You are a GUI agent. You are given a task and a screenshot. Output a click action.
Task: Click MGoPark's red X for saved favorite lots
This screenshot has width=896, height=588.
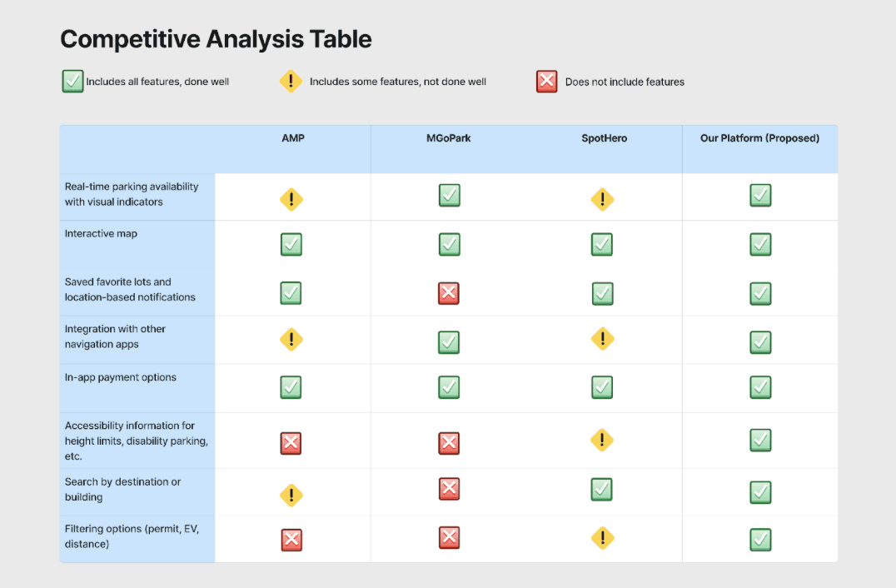coord(449,293)
